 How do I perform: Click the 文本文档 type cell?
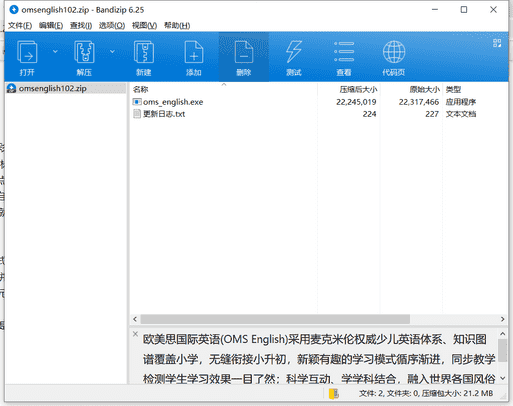tap(461, 114)
